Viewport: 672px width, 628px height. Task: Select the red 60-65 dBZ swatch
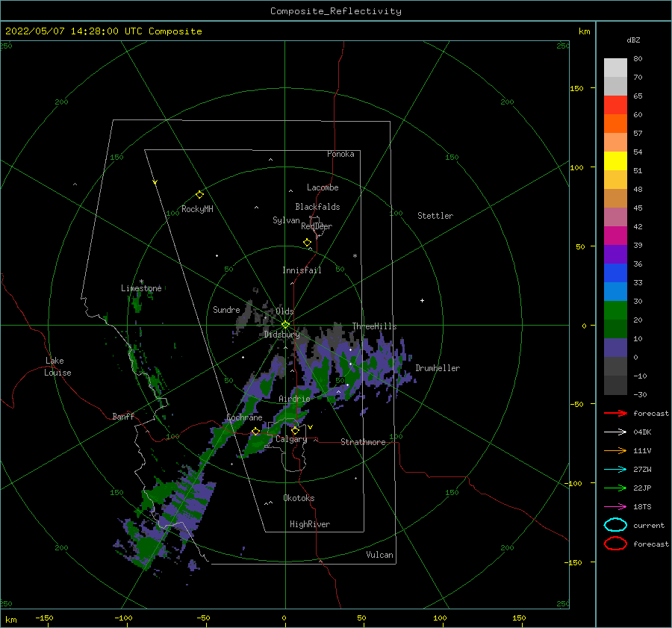[615, 105]
